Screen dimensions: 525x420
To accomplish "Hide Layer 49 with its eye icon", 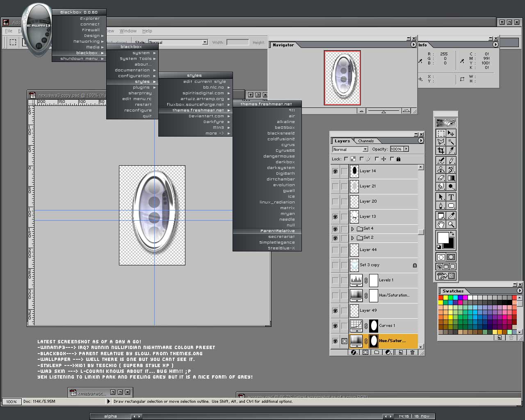I will coord(335,311).
